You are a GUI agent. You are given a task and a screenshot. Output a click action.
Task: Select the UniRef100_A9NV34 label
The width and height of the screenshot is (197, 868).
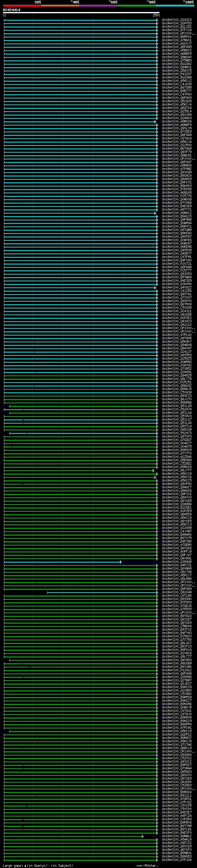click(177, 121)
